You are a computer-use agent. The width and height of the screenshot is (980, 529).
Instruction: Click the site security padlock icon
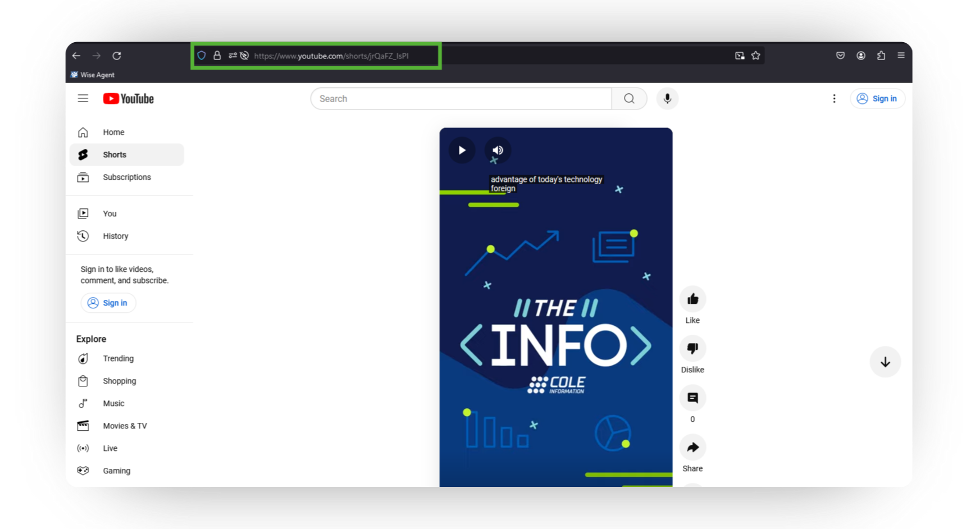[217, 56]
